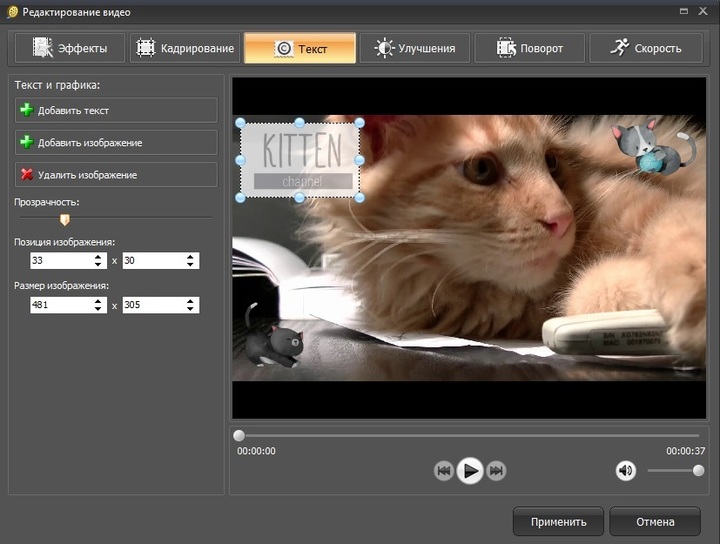
Task: Click the 00:00:37 duration label
Action: 686,451
